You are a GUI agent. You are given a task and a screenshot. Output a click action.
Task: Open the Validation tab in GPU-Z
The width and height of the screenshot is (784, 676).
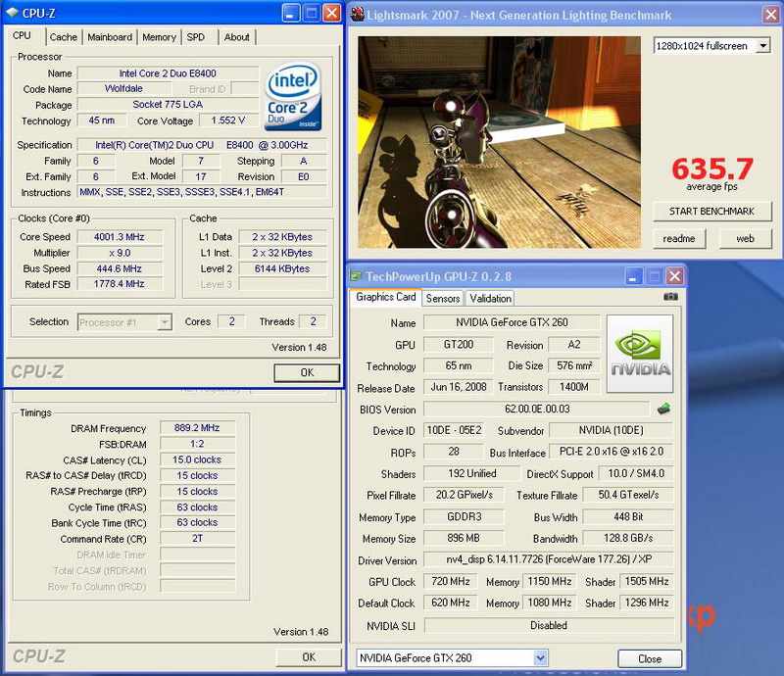click(x=491, y=299)
